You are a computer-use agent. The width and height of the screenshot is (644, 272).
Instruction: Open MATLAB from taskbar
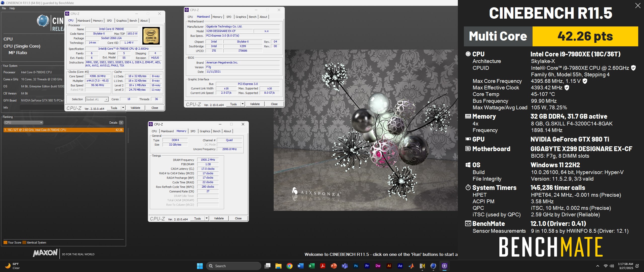[x=411, y=266]
